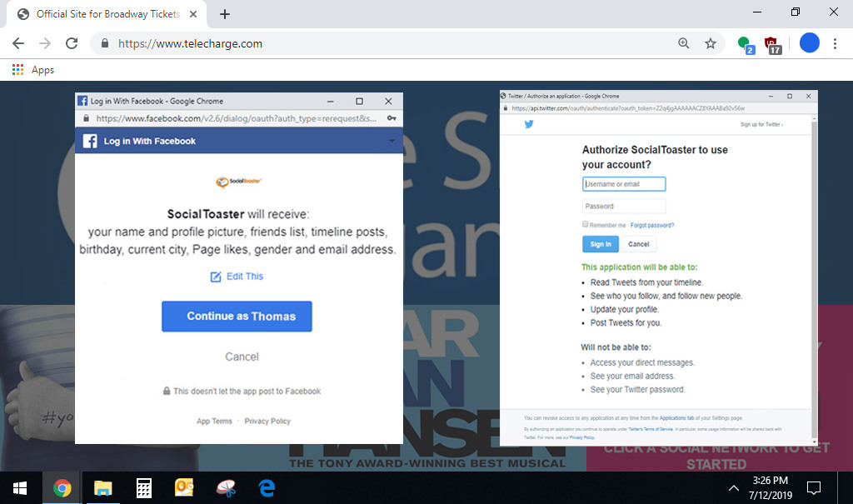Open Twitter's Terms of Service link
Viewport: 853px width, 504px height.
[x=651, y=429]
